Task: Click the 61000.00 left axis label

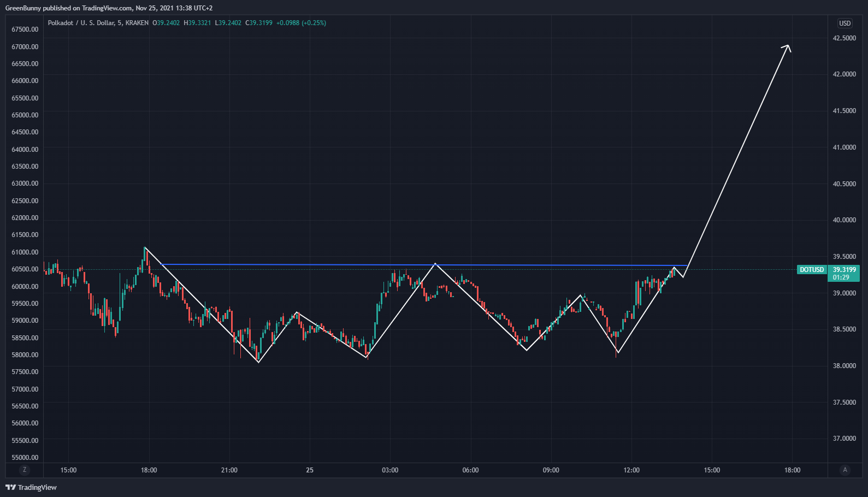Action: click(x=25, y=252)
